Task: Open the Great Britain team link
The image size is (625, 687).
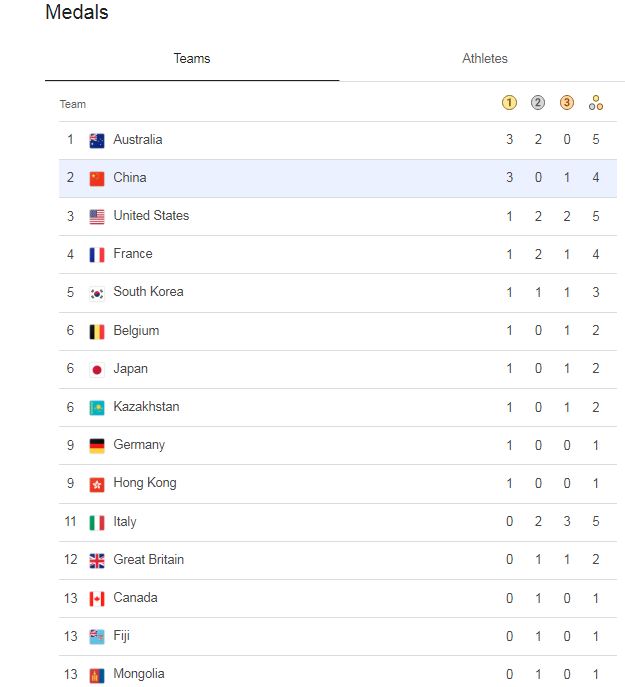Action: pyautogui.click(x=148, y=560)
